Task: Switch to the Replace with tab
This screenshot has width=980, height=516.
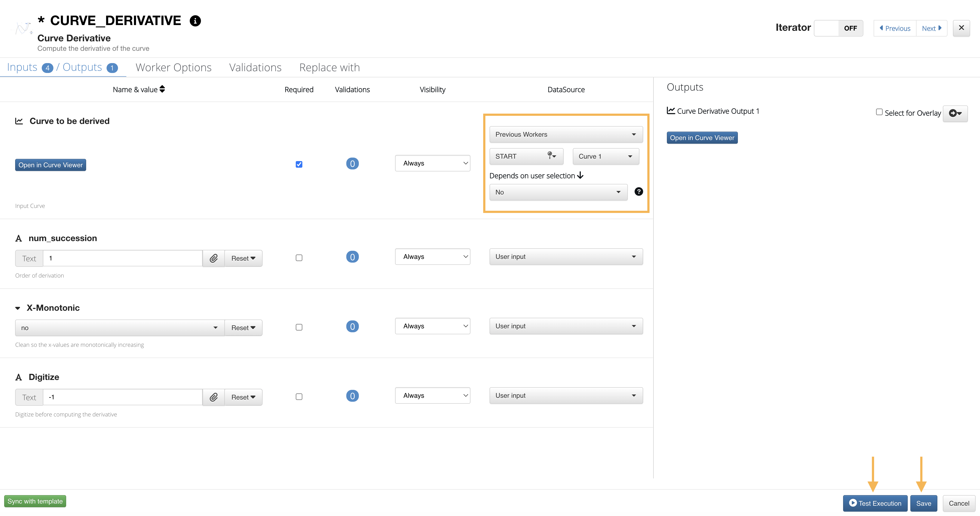Action: (329, 67)
